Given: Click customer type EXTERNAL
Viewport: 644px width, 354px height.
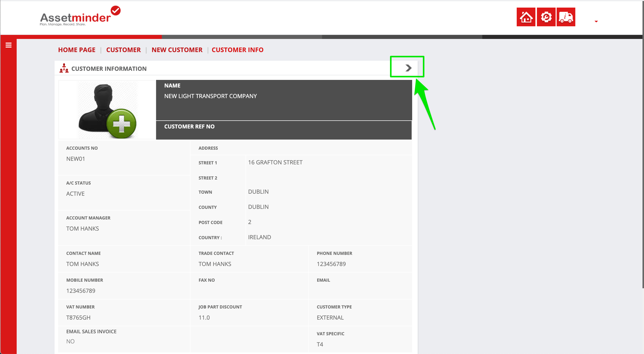Looking at the screenshot, I should 330,318.
